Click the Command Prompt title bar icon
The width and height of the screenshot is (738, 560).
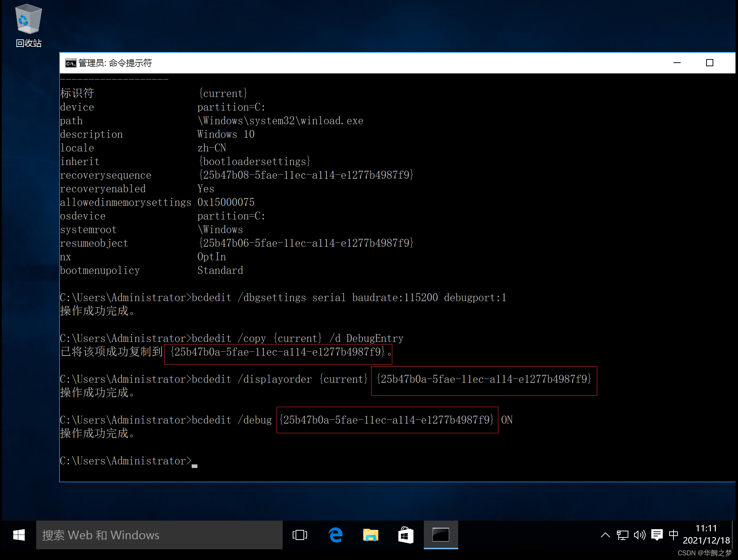click(x=71, y=63)
